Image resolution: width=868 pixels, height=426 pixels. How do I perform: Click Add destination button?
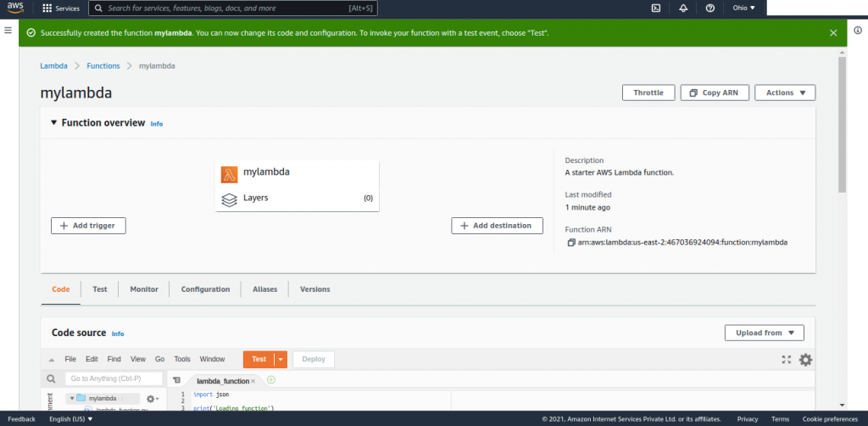(497, 226)
